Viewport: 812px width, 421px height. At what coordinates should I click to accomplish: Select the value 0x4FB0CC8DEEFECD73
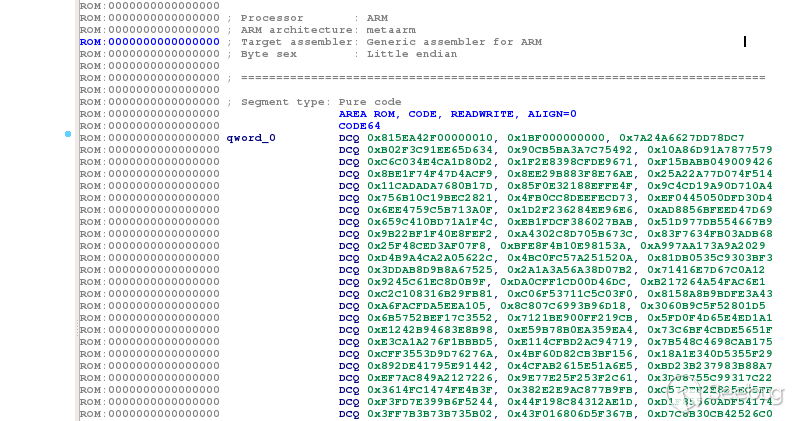point(570,198)
